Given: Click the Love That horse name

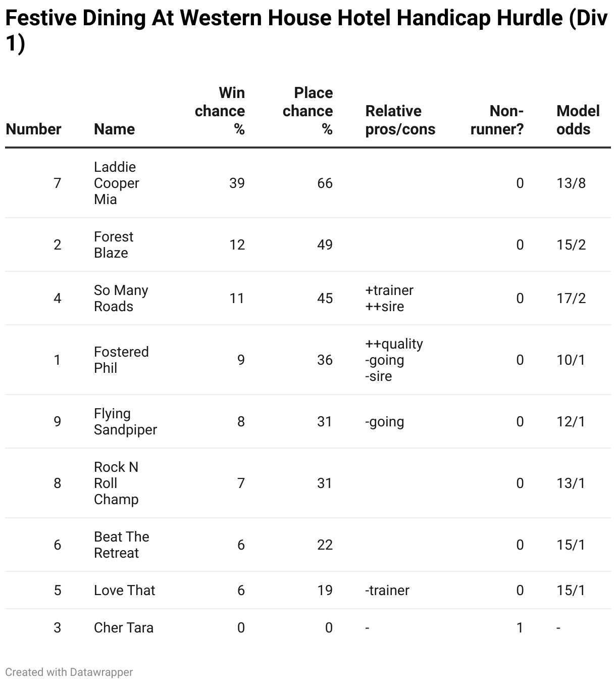Looking at the screenshot, I should coord(124,590).
